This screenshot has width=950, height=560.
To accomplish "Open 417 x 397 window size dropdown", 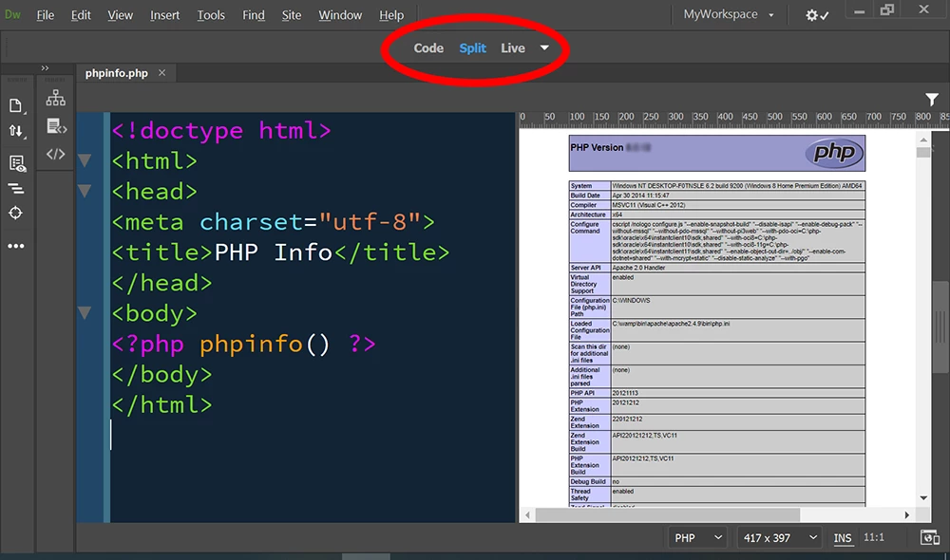I will [x=780, y=537].
